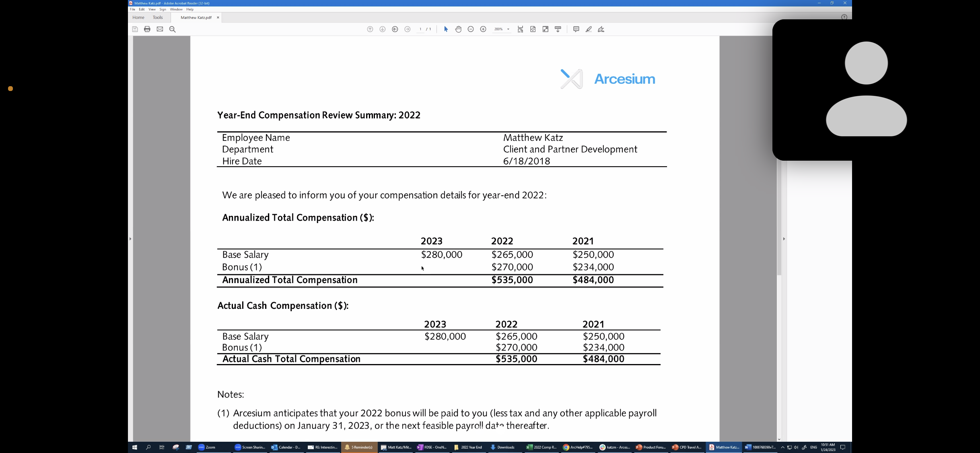Viewport: 980px width, 453px height.
Task: Switch to the Tools tab
Action: click(x=158, y=18)
